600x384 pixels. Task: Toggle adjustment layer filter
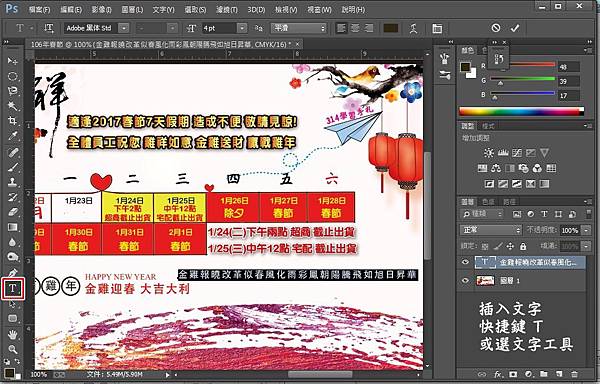click(530, 214)
